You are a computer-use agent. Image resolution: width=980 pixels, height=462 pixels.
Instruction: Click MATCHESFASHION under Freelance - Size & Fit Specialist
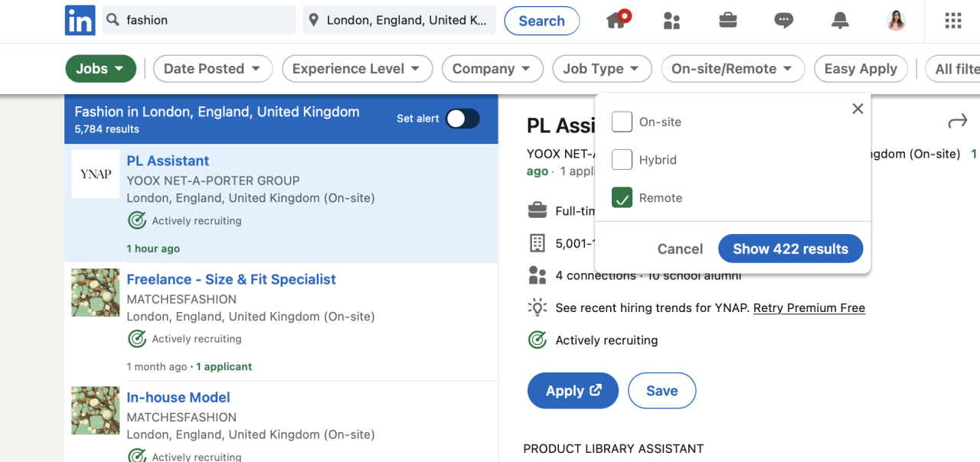tap(181, 299)
